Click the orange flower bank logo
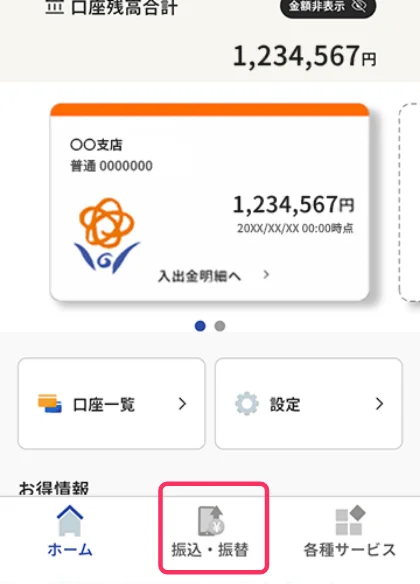 coord(106,235)
